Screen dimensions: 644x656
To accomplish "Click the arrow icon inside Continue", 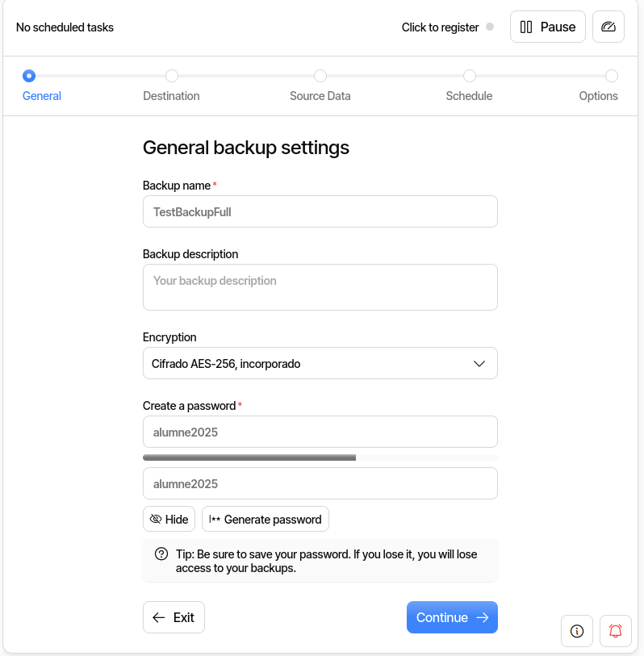I will click(x=483, y=617).
